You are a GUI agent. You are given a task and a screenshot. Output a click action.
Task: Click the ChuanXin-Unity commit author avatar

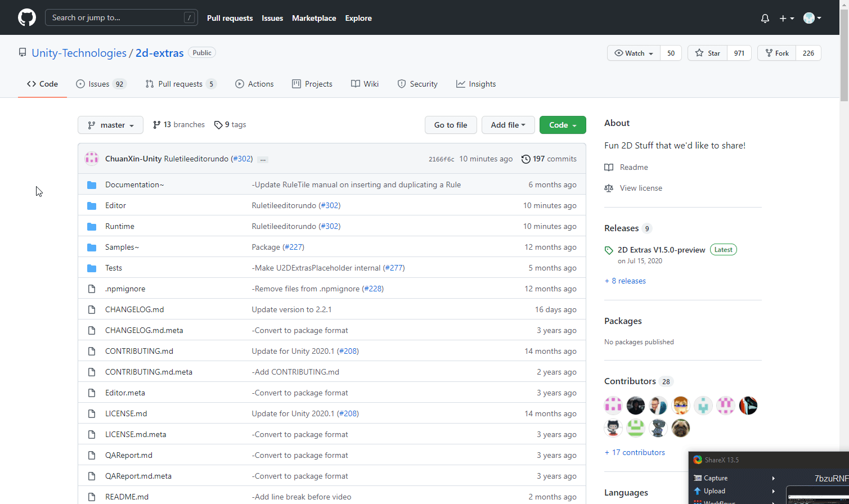(92, 159)
